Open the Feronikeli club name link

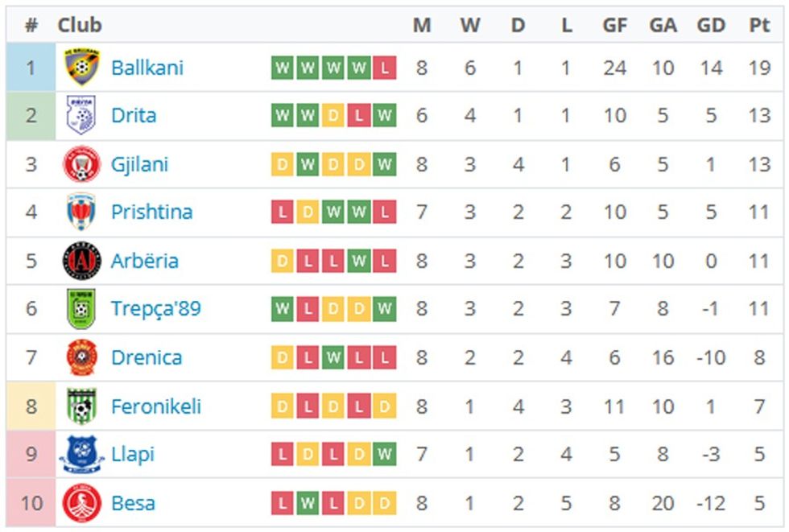click(x=156, y=406)
